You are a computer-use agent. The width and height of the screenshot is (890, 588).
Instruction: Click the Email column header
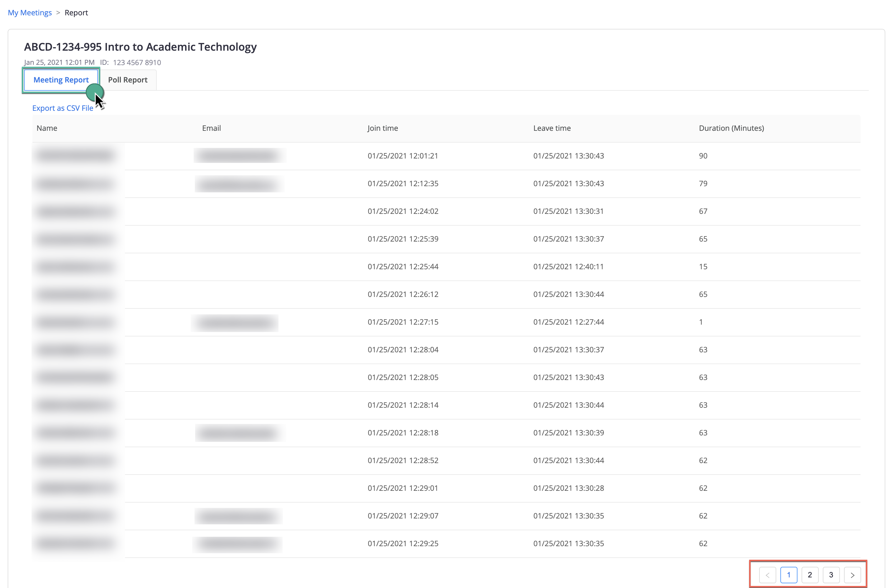click(211, 128)
